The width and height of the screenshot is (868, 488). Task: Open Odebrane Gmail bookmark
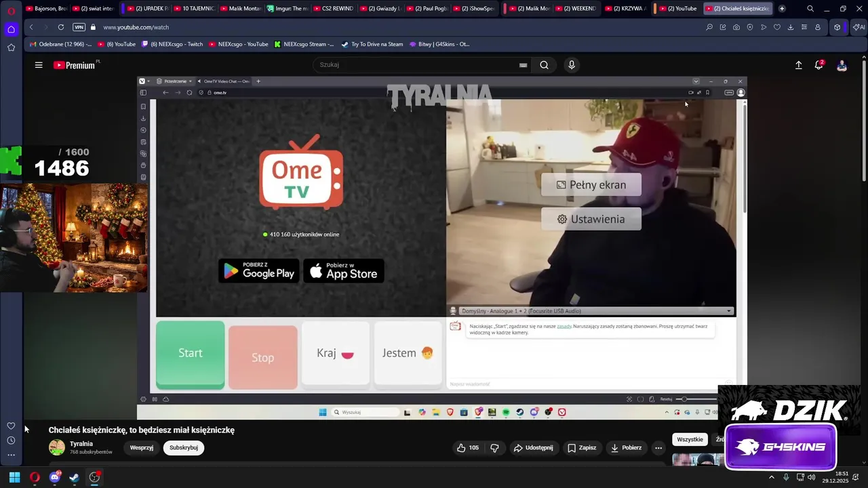point(60,44)
